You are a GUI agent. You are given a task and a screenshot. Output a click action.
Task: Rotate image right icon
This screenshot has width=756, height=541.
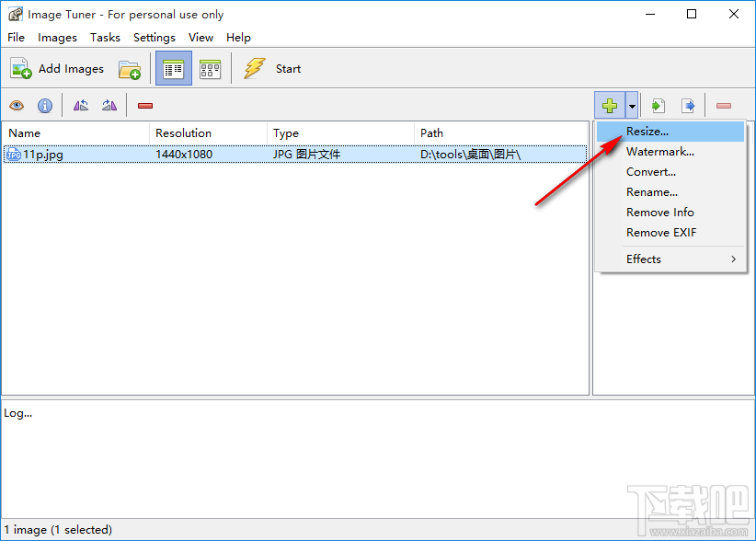click(109, 106)
